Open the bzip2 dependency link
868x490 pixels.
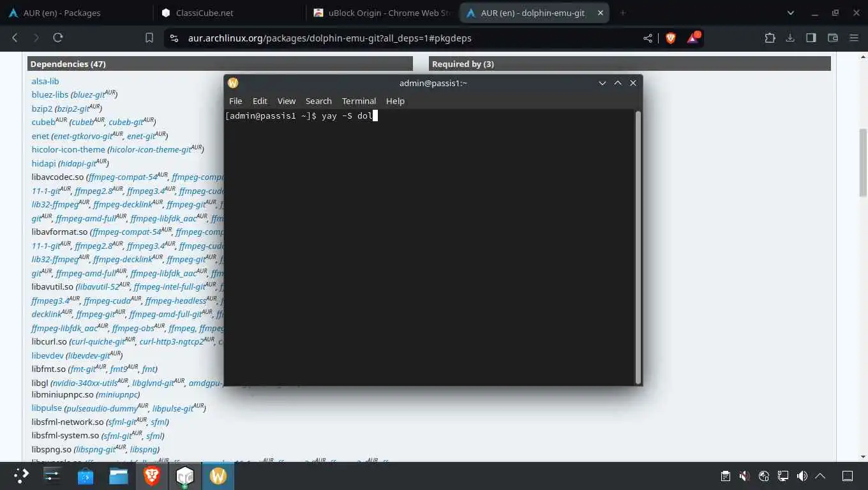click(42, 108)
